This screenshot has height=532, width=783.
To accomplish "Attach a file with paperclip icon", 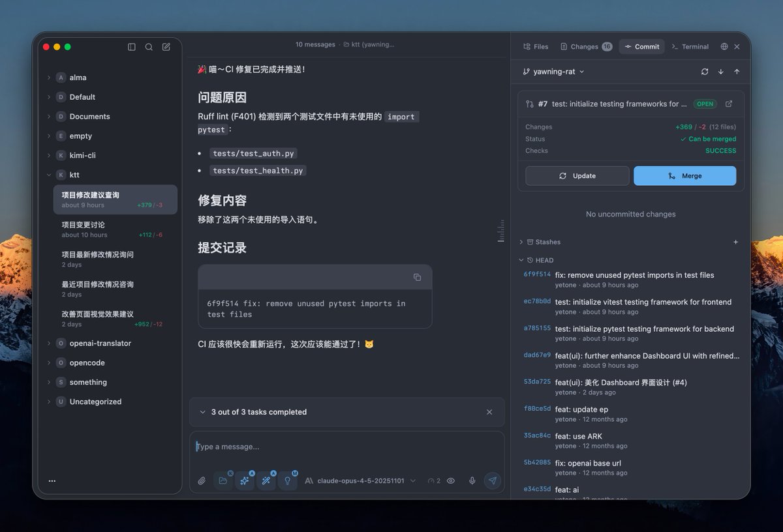I will (202, 480).
